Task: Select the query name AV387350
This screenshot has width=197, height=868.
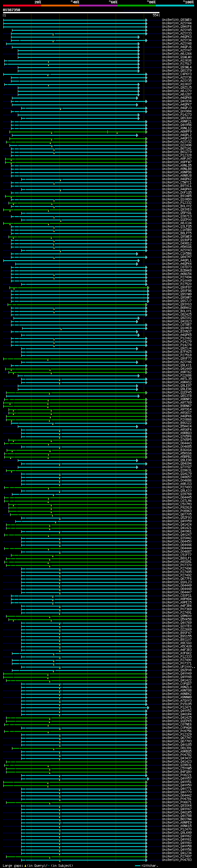Action: [x=11, y=10]
